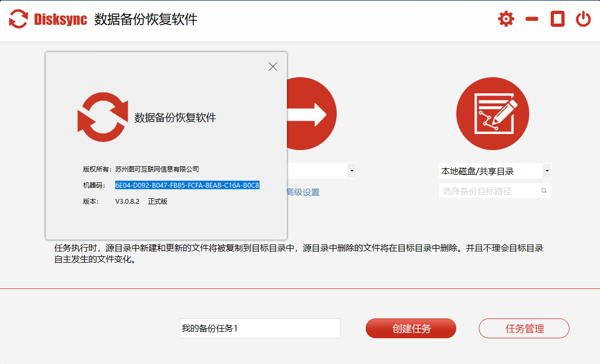
Task: Click the version text V3.0.8.2
Action: [x=128, y=202]
